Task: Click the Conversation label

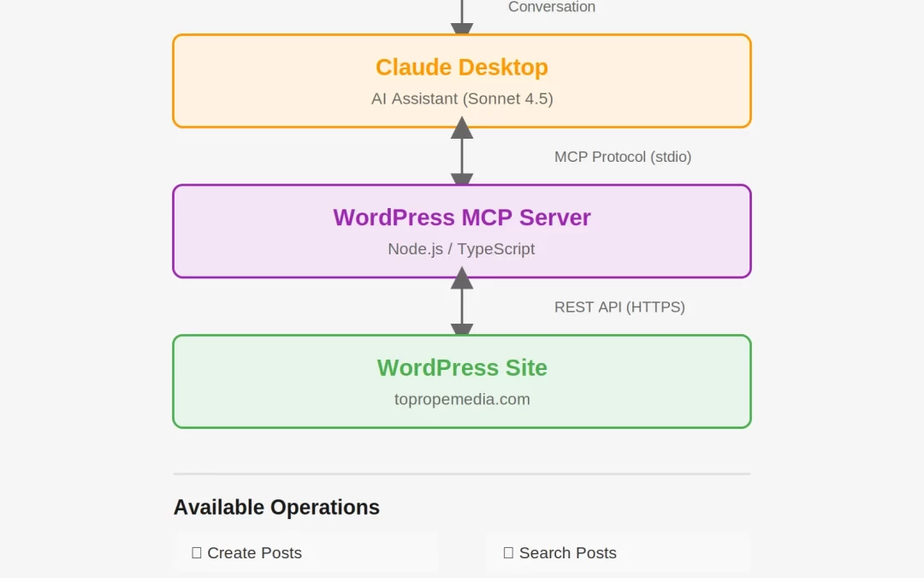Action: [551, 7]
